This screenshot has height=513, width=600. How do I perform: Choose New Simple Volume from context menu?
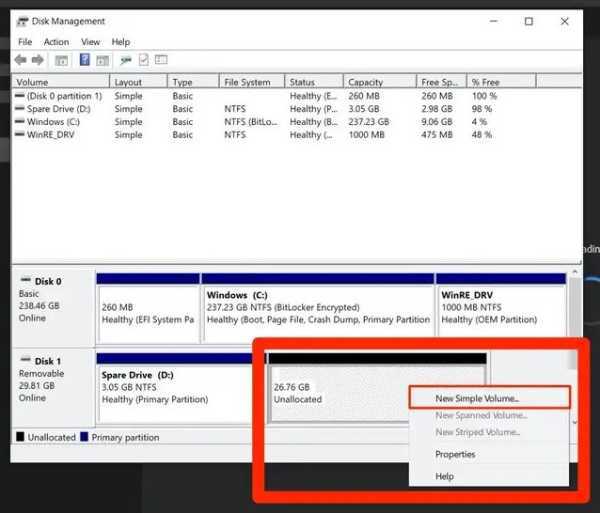[x=489, y=398]
